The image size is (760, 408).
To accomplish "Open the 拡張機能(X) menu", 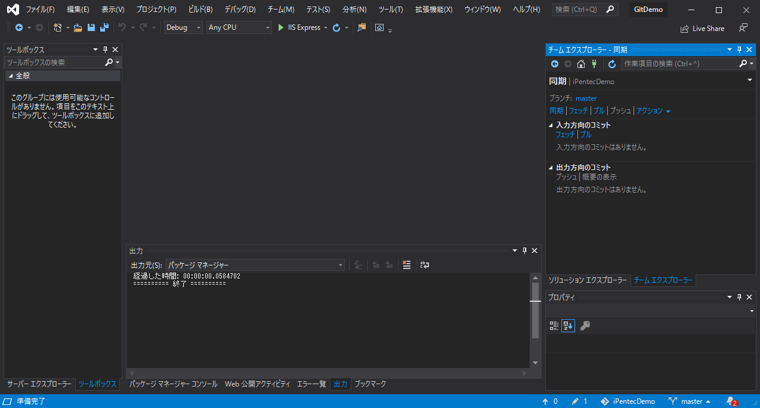I will 434,10.
